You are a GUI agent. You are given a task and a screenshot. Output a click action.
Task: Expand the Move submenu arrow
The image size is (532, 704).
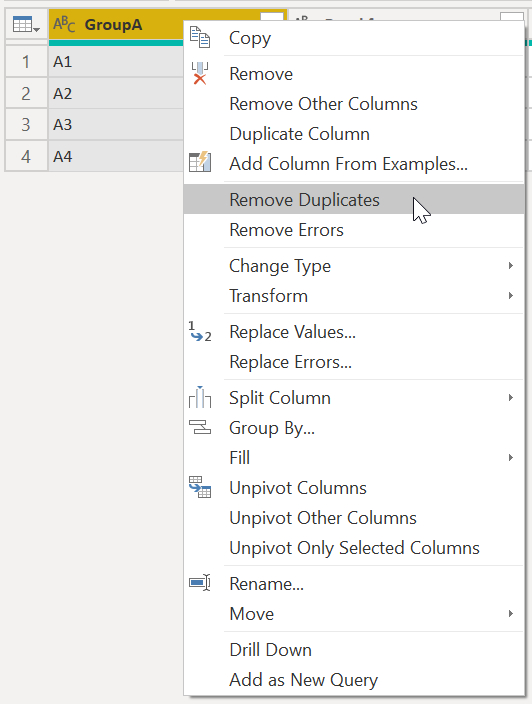click(510, 613)
